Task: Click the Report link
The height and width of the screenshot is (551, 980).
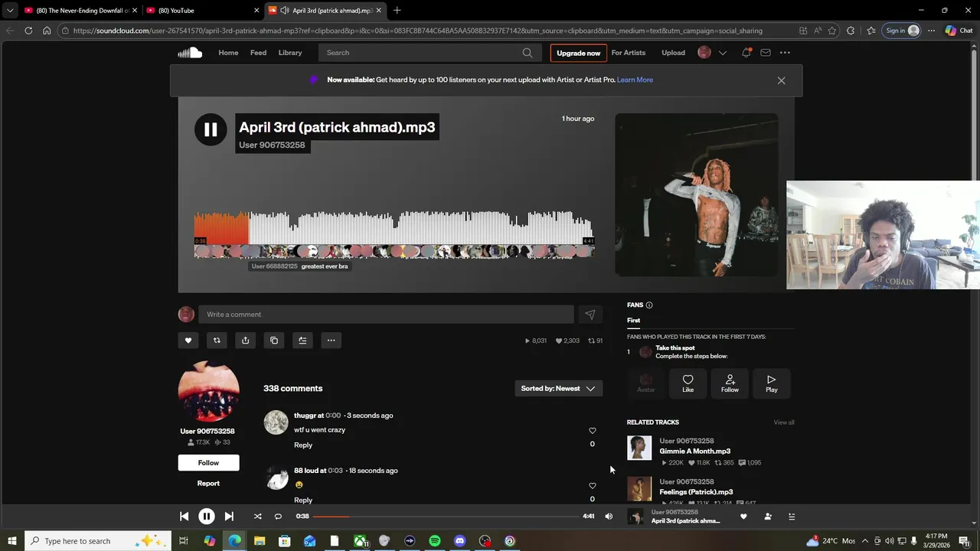Action: pos(208,484)
